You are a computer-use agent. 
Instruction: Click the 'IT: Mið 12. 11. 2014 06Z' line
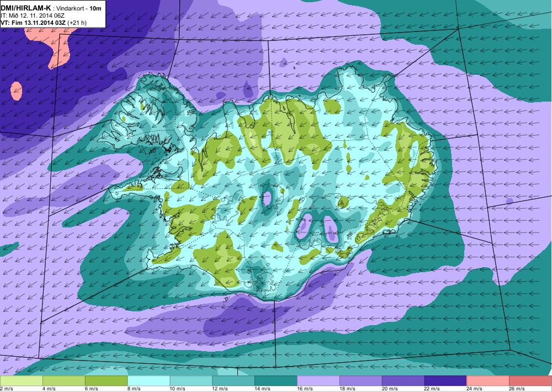coord(33,15)
